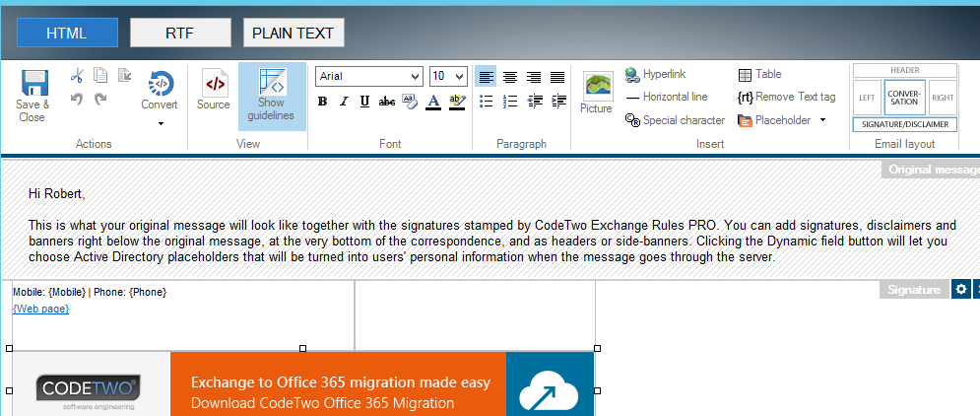
Task: Justify the paragraph text
Action: (557, 77)
